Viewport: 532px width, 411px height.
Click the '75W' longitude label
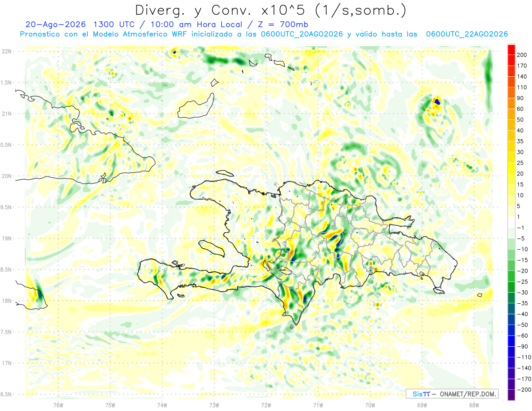[x=110, y=405]
